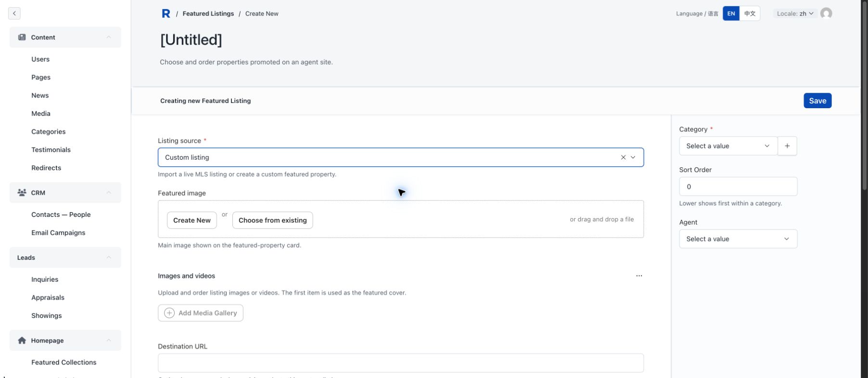
Task: Expand the Listing source dropdown arrow
Action: (633, 157)
